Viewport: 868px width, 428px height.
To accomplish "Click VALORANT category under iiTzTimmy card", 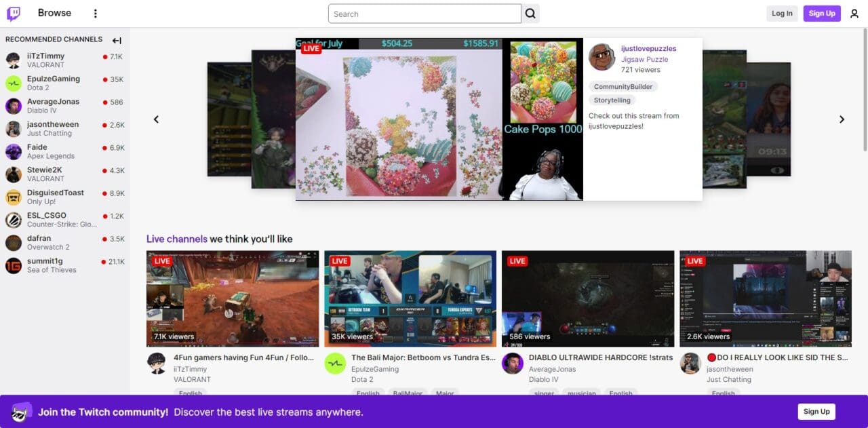I will [192, 380].
